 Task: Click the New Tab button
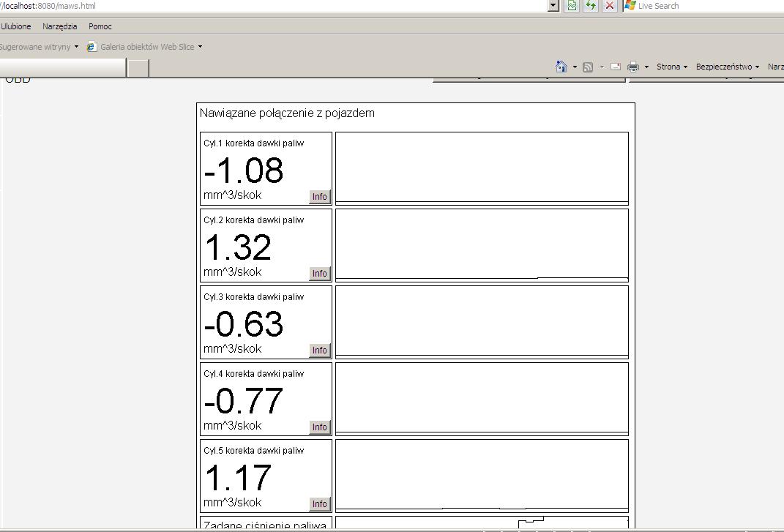click(x=138, y=68)
